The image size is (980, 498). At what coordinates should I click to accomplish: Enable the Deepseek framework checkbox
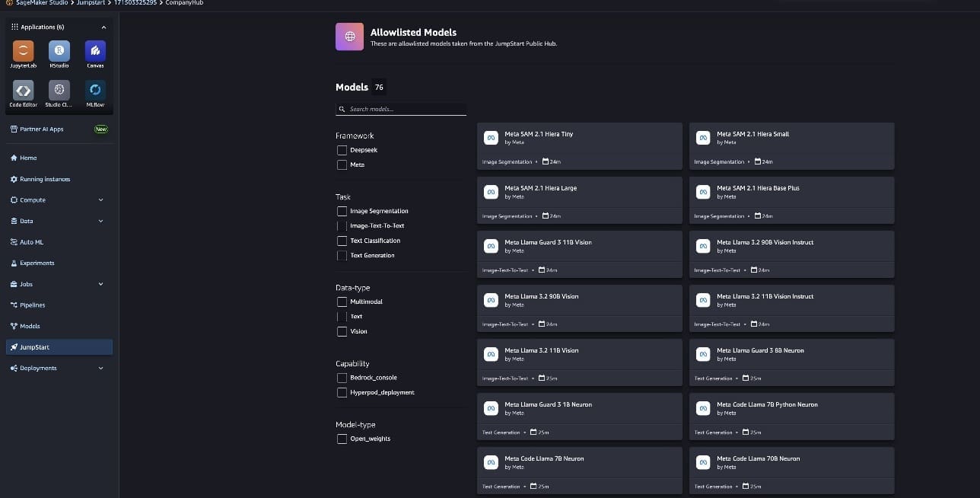coord(342,150)
